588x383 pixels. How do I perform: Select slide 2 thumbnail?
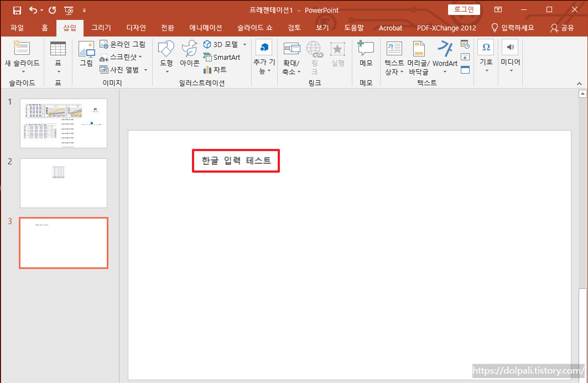point(64,183)
